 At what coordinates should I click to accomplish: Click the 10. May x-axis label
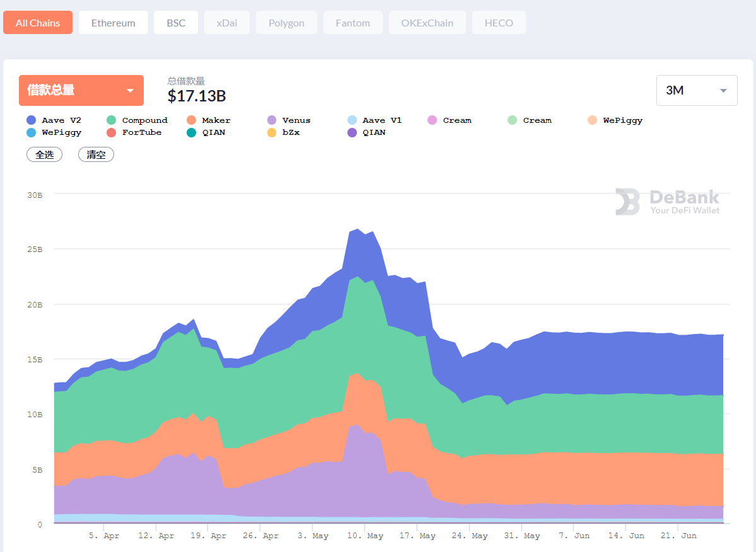(365, 536)
